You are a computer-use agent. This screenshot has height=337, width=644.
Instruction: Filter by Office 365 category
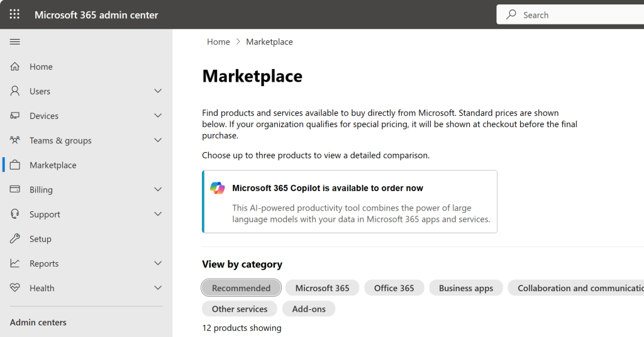(x=394, y=288)
